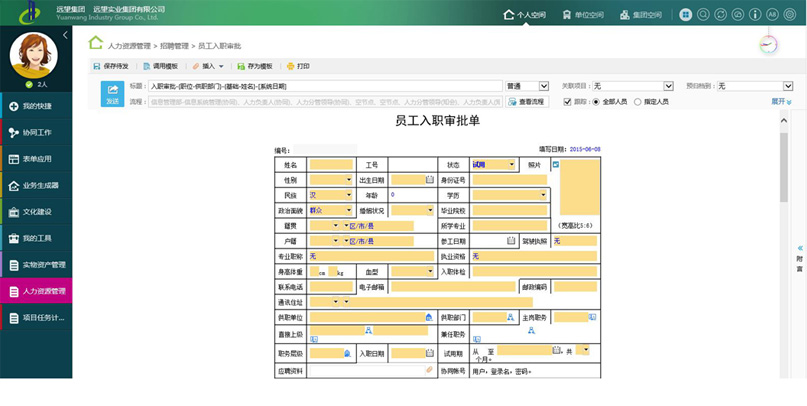Click the A8 icon in header

772,14
